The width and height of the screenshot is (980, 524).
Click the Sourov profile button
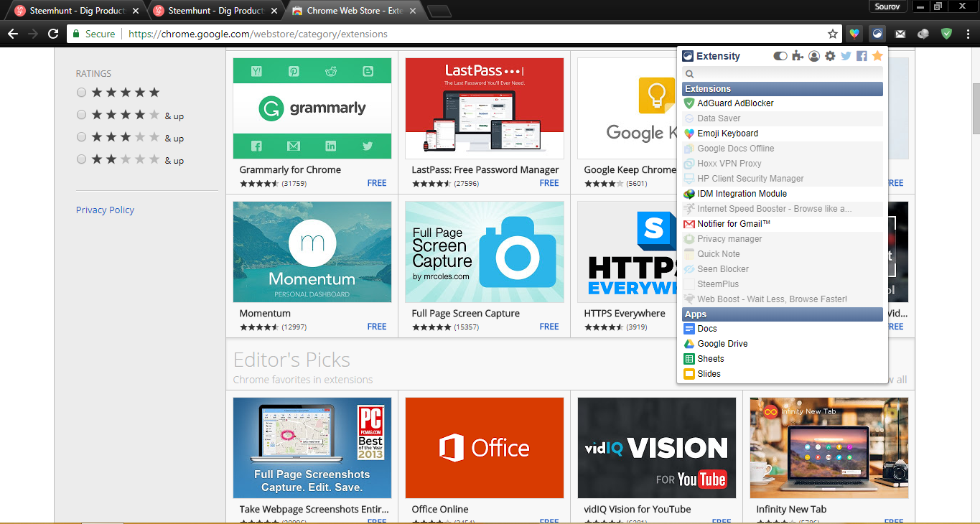coord(889,6)
